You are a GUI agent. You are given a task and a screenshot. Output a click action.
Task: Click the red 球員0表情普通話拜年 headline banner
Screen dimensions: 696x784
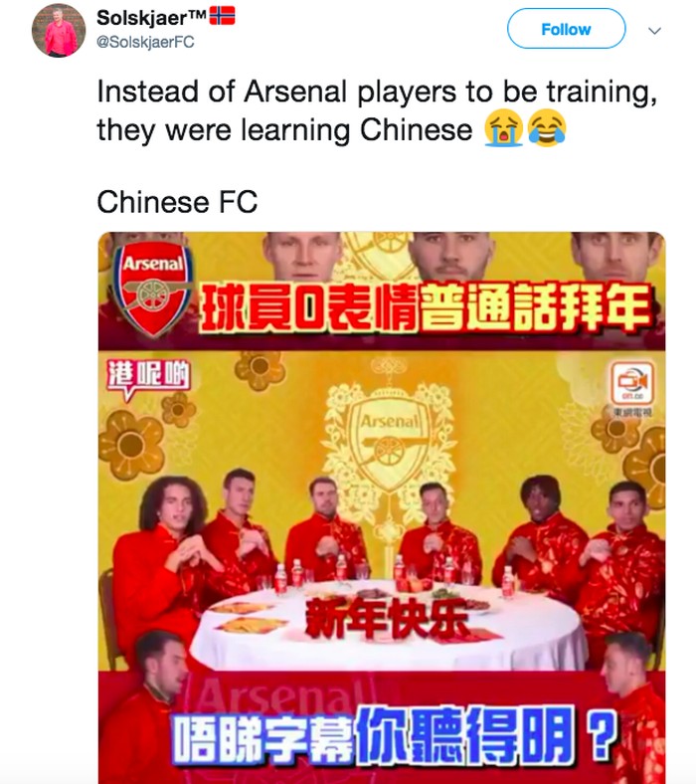click(x=426, y=307)
